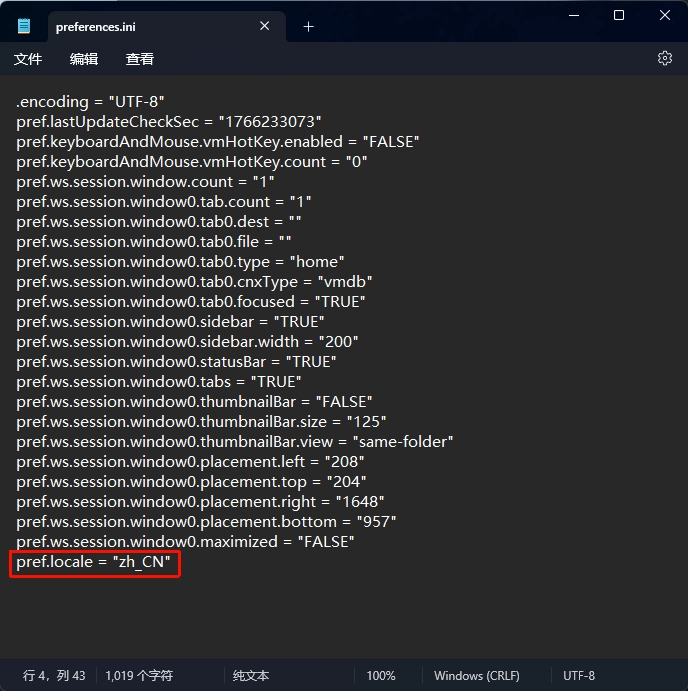Screen dimensions: 688x691
Task: Click the 行 4, 列 43 position indicator
Action: point(54,676)
